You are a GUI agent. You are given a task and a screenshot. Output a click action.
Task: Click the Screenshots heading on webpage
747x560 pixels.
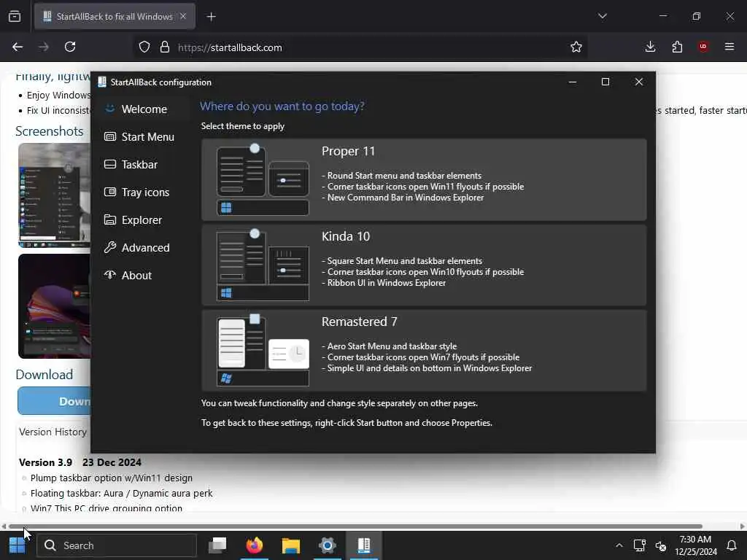(x=50, y=131)
